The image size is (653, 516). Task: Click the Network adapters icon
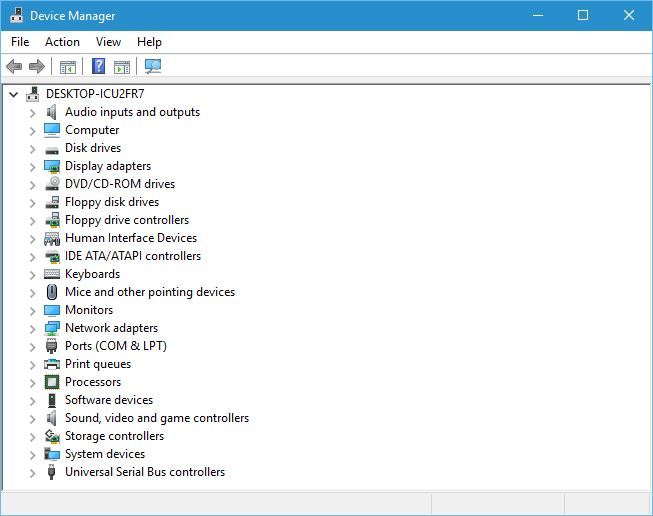(x=52, y=328)
